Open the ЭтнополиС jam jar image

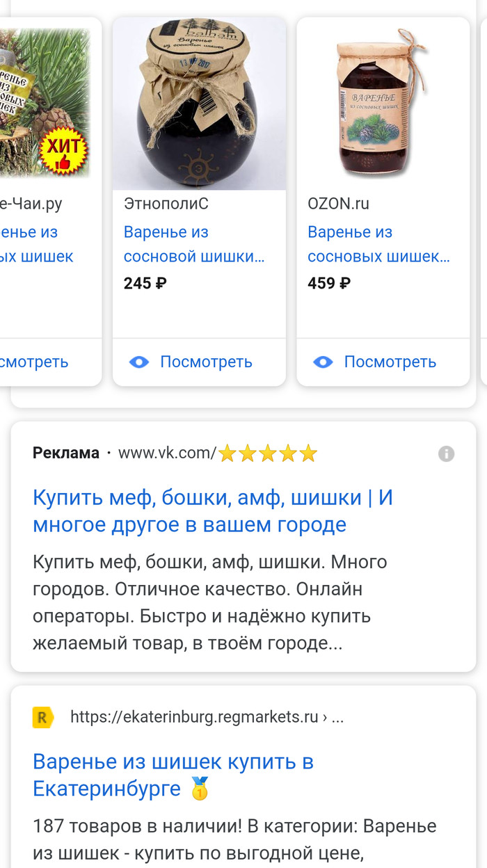199,104
